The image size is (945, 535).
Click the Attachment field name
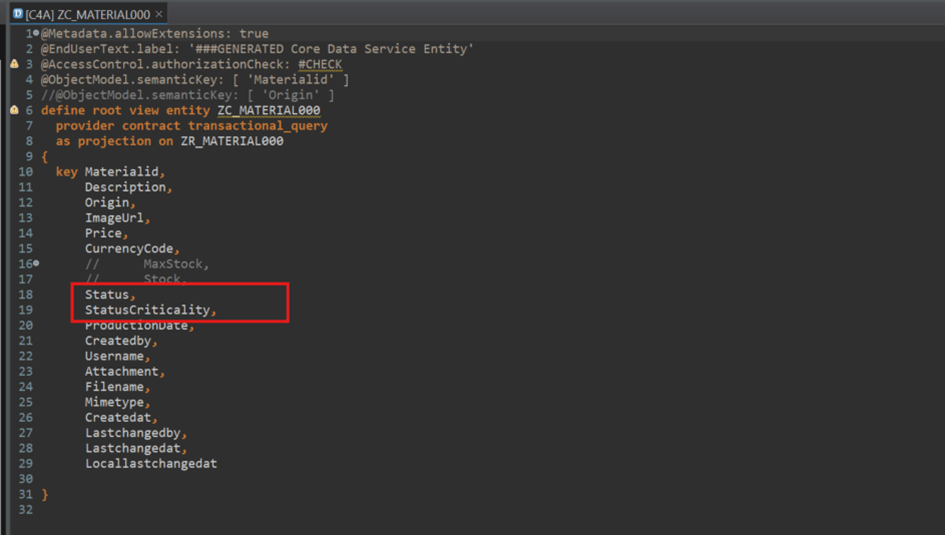coord(121,372)
